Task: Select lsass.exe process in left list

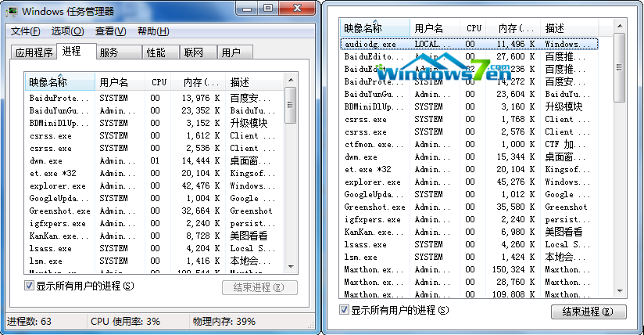Action: click(x=154, y=249)
